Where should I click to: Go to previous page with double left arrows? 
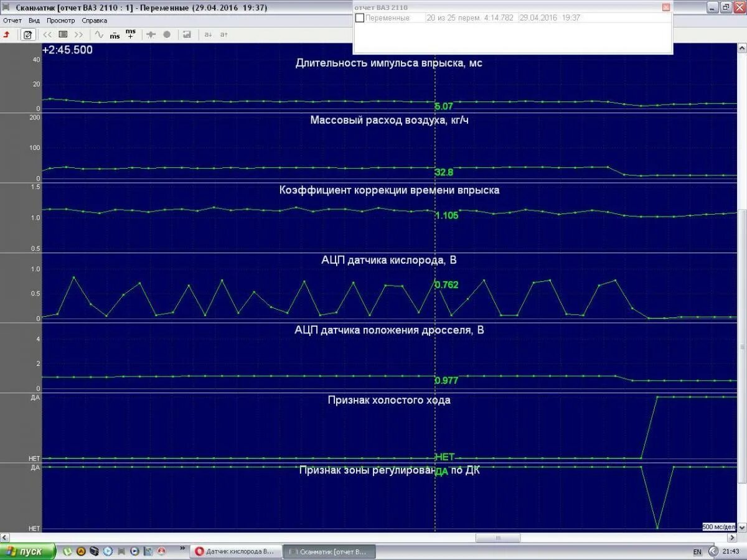click(47, 34)
